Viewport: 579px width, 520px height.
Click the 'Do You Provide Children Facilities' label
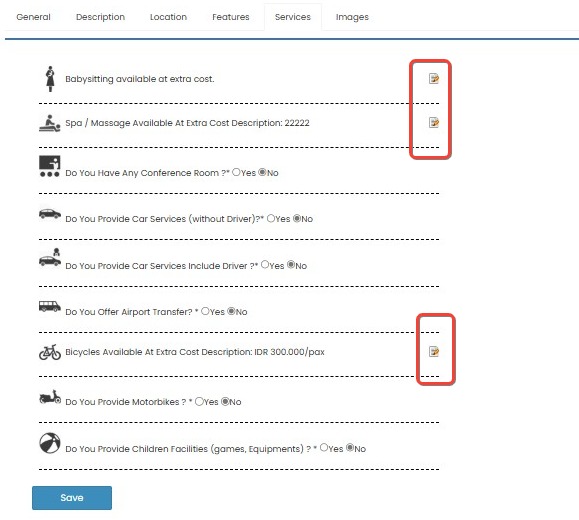188,449
